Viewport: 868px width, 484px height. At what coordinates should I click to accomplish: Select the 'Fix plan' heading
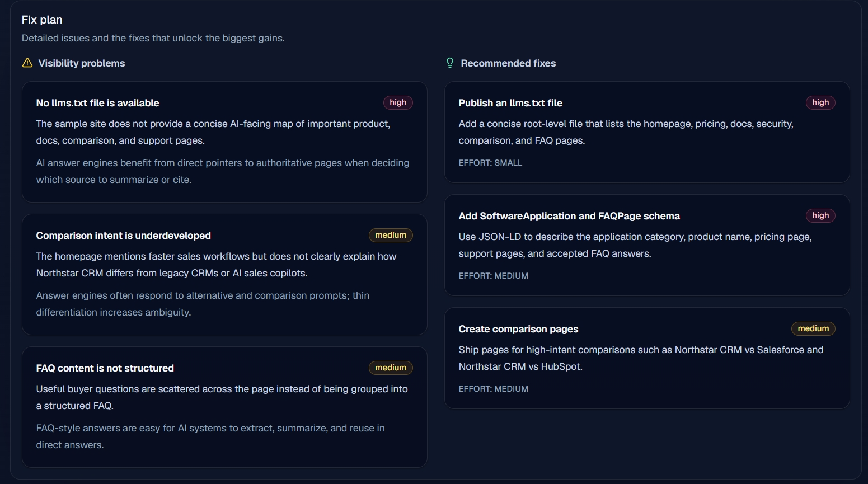click(42, 20)
